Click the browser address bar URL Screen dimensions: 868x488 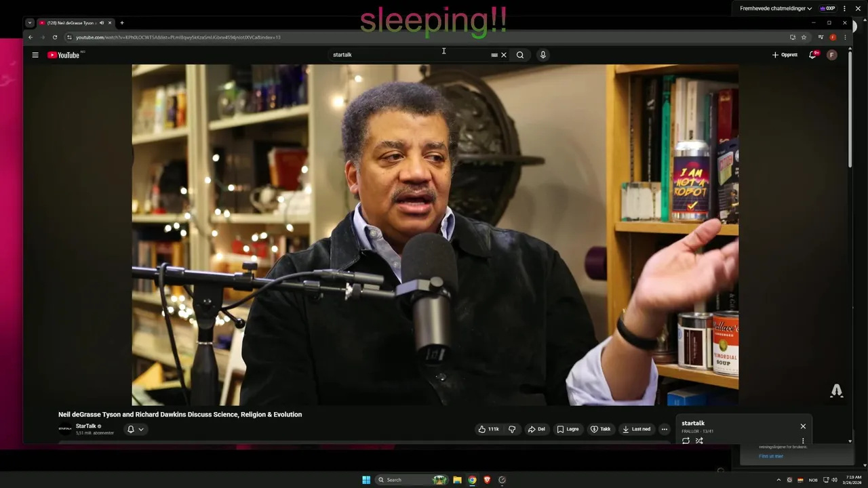tap(178, 37)
